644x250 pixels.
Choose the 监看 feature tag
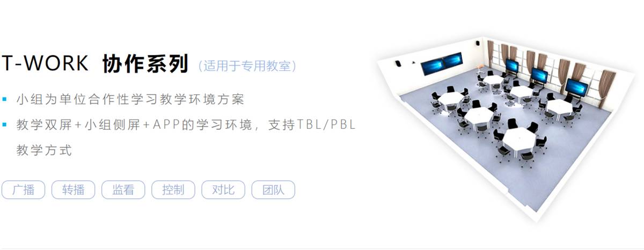[123, 190]
